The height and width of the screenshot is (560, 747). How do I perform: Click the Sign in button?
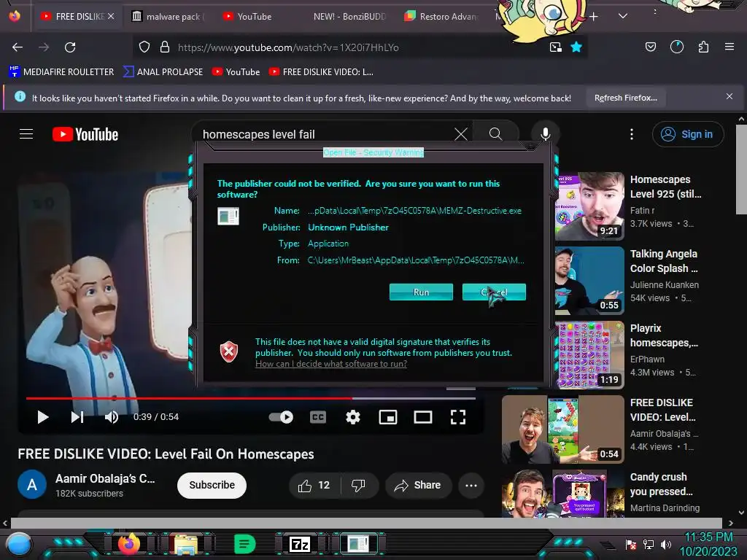(688, 134)
